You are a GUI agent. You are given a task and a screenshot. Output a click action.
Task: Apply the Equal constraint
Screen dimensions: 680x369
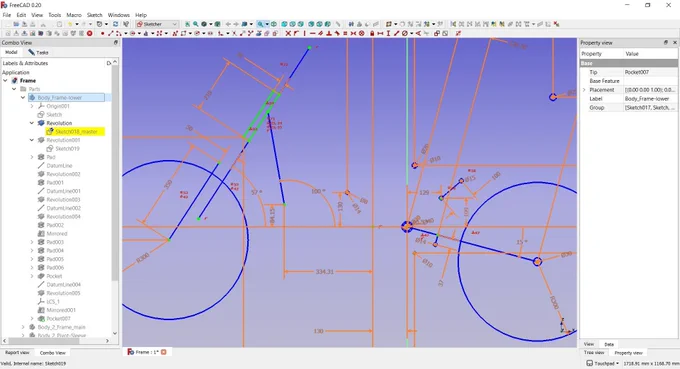tap(345, 33)
